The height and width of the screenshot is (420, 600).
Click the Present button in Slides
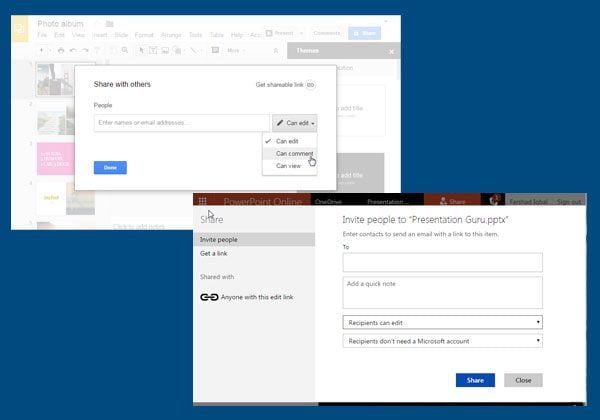point(280,33)
